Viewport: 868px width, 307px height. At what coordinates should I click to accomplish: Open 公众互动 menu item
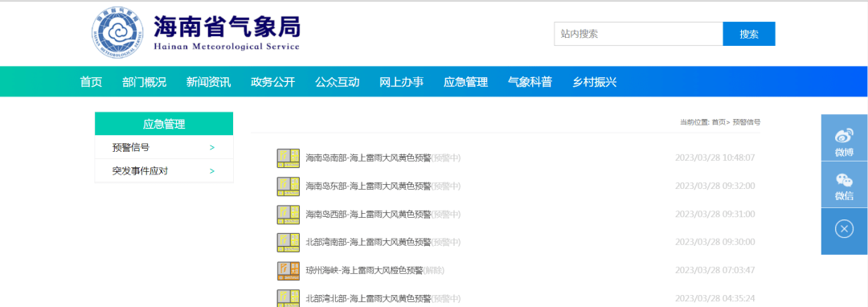coord(337,83)
